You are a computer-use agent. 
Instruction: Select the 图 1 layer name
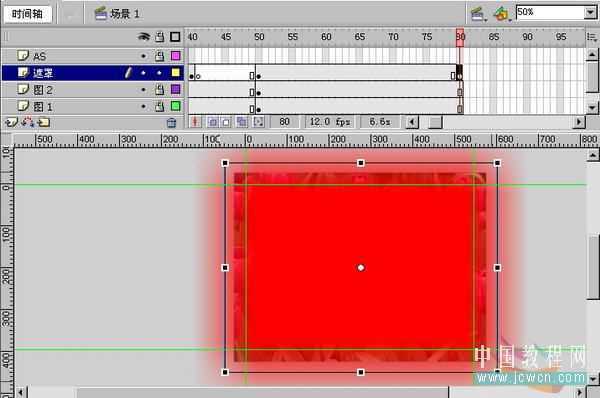42,106
